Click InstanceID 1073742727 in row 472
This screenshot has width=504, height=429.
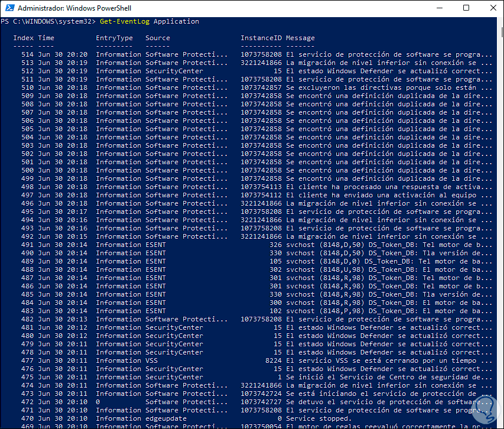(x=261, y=402)
